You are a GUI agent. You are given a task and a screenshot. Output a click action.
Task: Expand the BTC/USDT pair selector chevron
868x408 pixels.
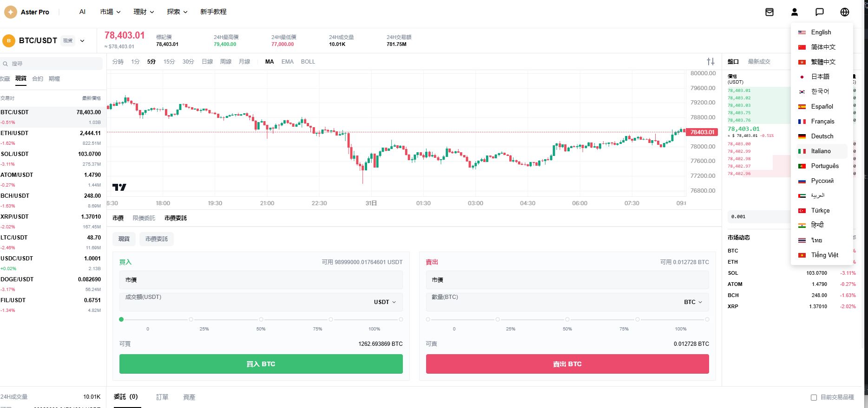click(x=82, y=41)
